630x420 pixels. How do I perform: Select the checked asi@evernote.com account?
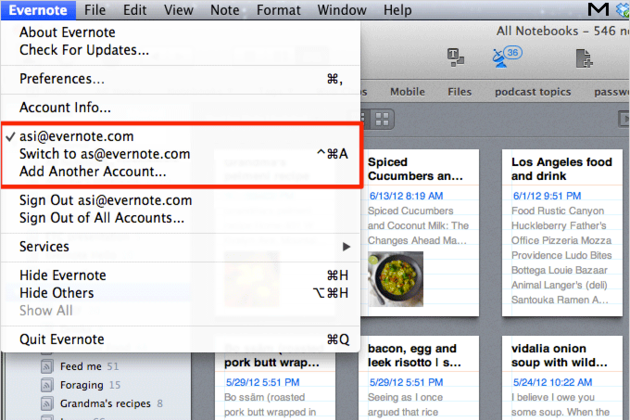pos(77,136)
